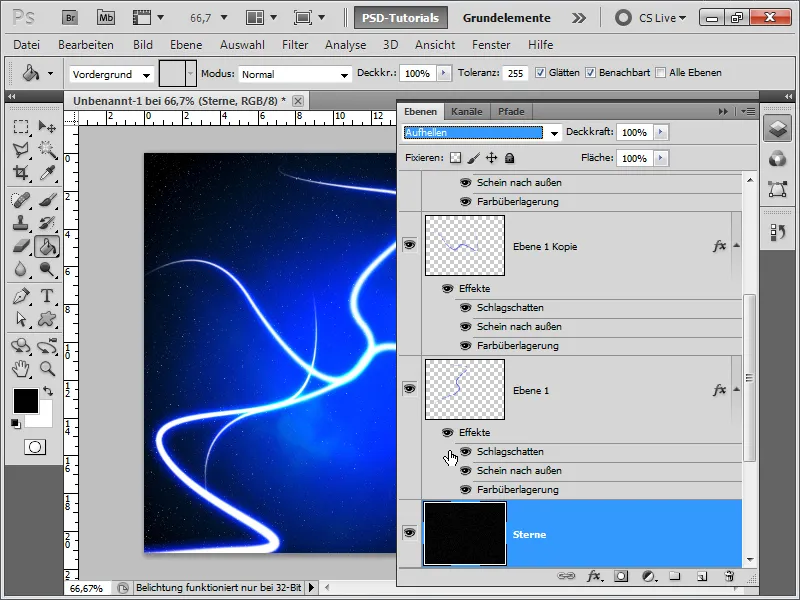
Task: Toggle the Glätten checkbox
Action: pyautogui.click(x=540, y=73)
